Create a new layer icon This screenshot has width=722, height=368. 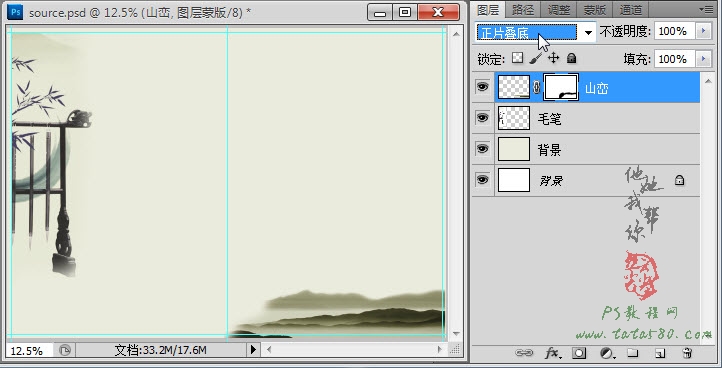[660, 353]
